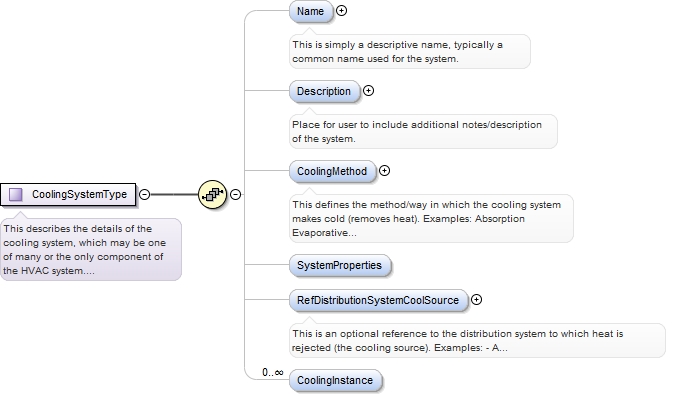Click the RefDistributionSystemCoolSource annotation text

click(477, 340)
